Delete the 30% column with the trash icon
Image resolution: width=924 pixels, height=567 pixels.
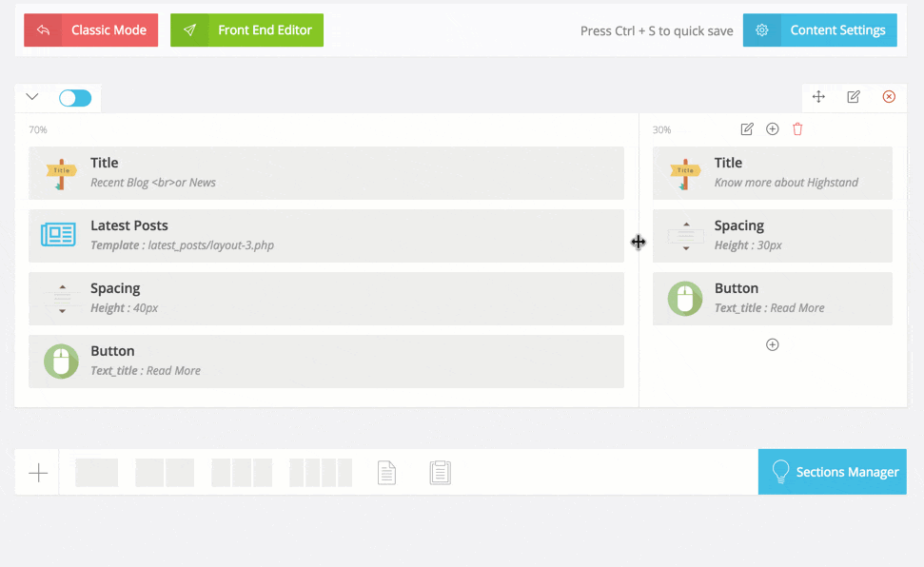[x=797, y=129]
